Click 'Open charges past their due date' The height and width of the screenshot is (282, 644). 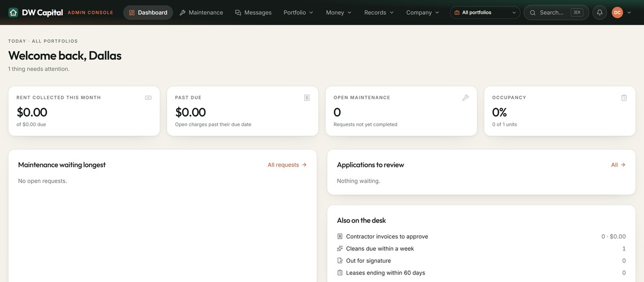(213, 125)
